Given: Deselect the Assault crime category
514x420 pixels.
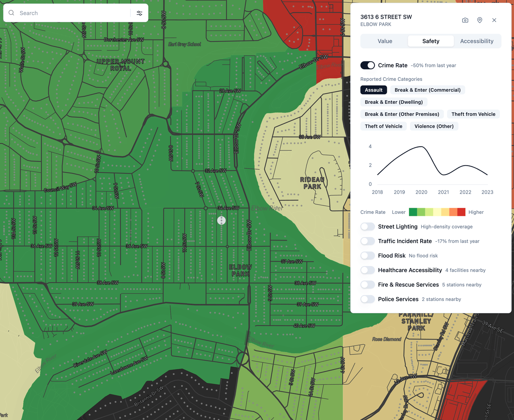Looking at the screenshot, I should point(373,90).
